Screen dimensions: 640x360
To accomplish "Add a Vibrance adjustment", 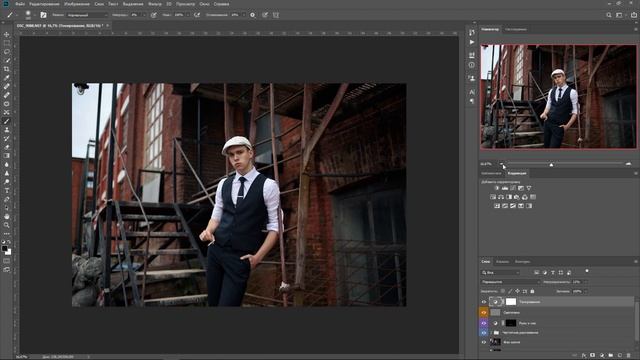I will tap(529, 188).
